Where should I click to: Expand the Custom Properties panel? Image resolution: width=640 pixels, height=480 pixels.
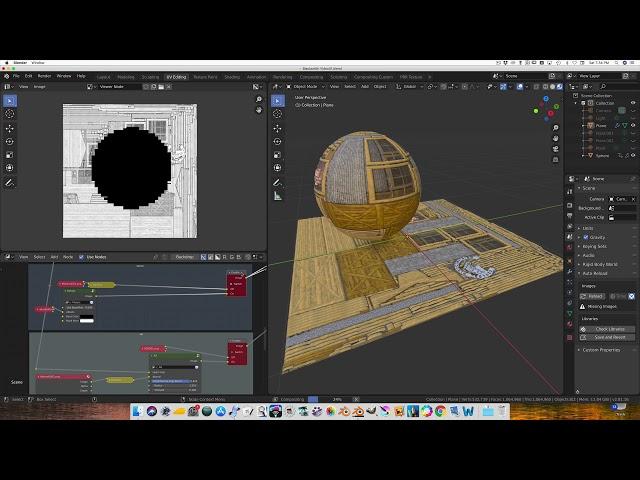point(601,350)
